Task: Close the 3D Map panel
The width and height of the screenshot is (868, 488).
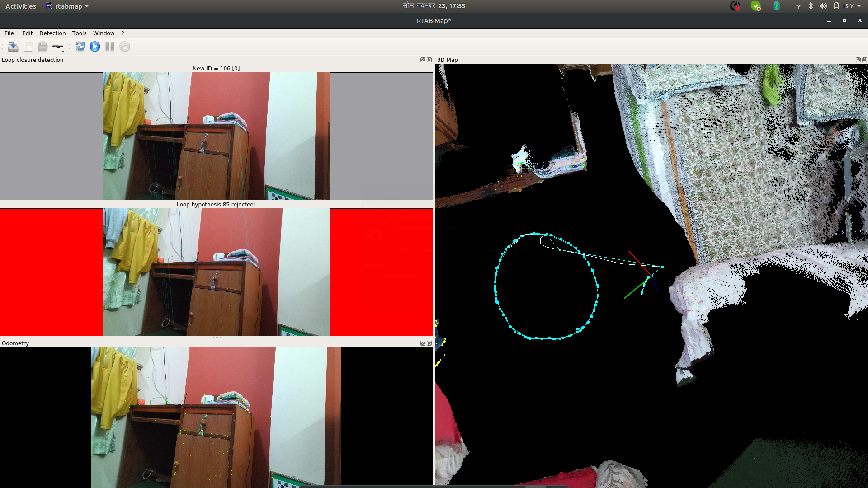Action: pyautogui.click(x=864, y=60)
